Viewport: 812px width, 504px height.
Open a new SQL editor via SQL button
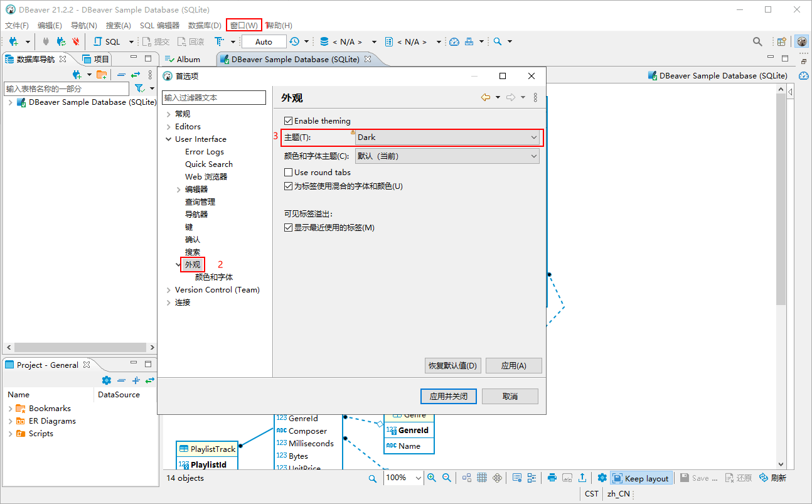[107, 41]
